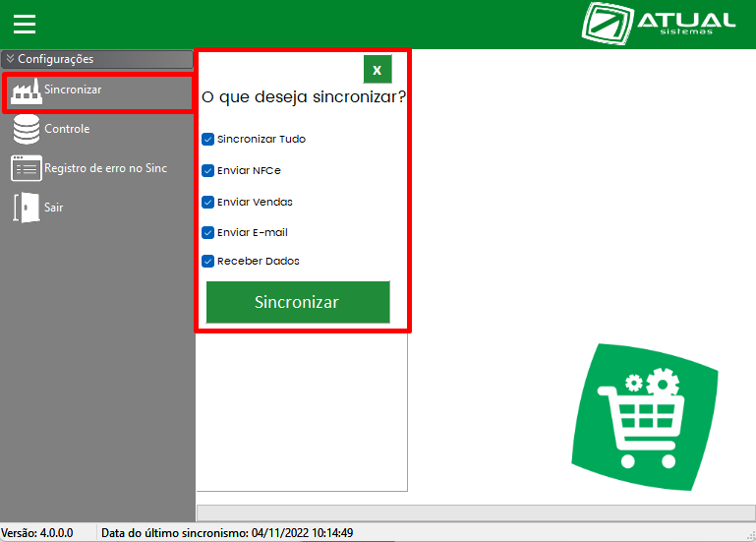Select the Sincronizar menu item
Screen dimensions: 756x542
pos(98,92)
